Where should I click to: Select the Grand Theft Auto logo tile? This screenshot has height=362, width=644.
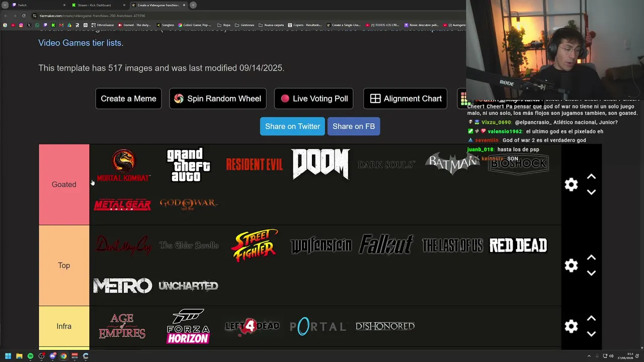pos(189,164)
